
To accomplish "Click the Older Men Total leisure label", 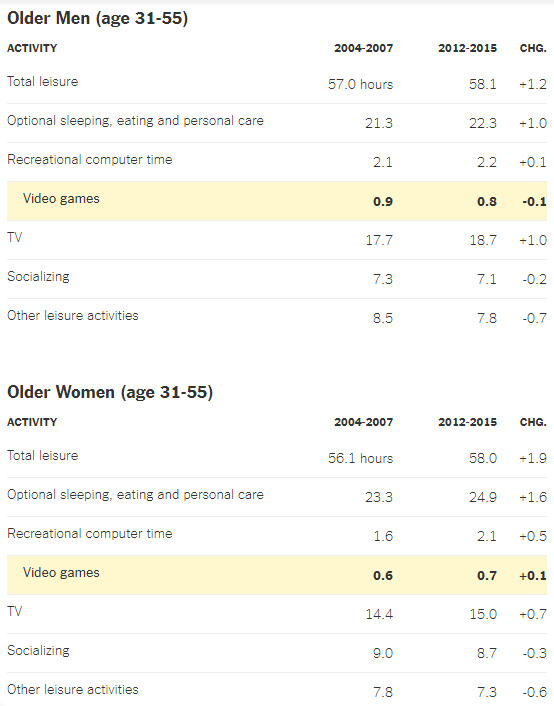I will tap(42, 81).
